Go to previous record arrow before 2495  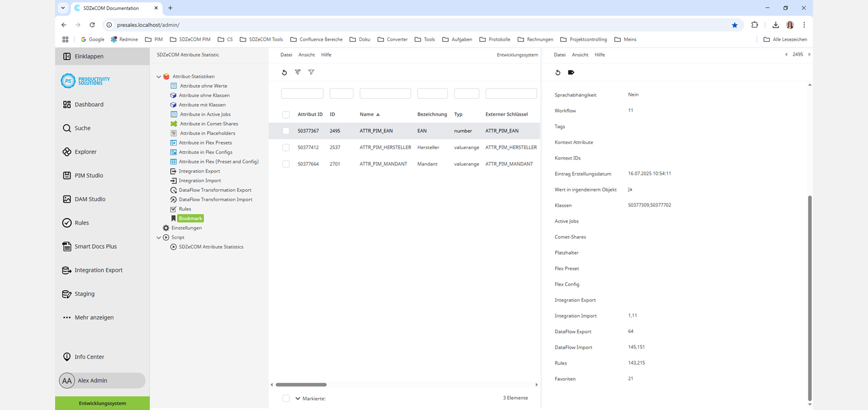click(x=786, y=54)
